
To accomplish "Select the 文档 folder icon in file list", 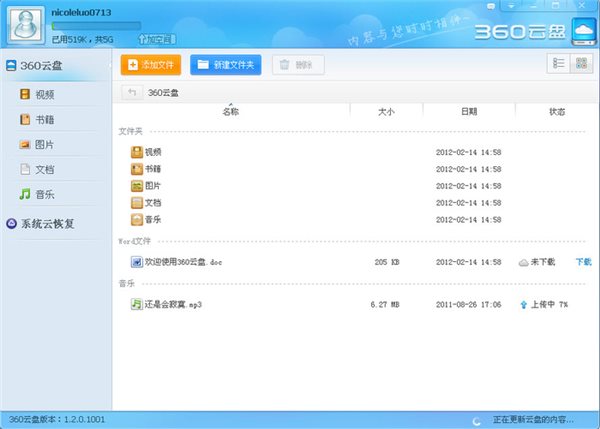I will click(137, 202).
